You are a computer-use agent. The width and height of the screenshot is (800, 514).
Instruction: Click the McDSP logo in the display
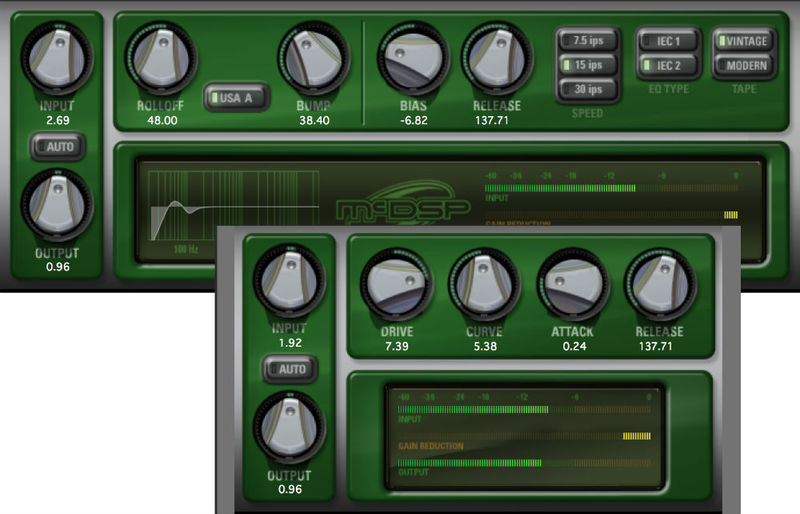(x=403, y=203)
